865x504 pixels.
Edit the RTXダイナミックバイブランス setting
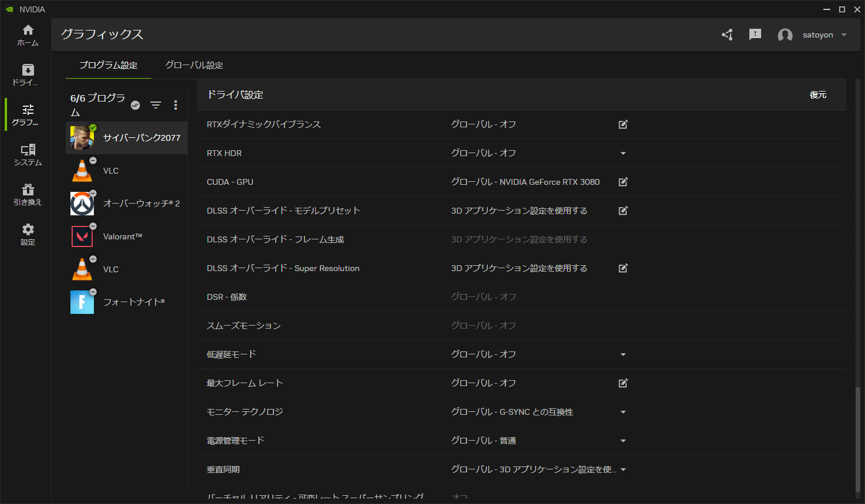(x=623, y=124)
